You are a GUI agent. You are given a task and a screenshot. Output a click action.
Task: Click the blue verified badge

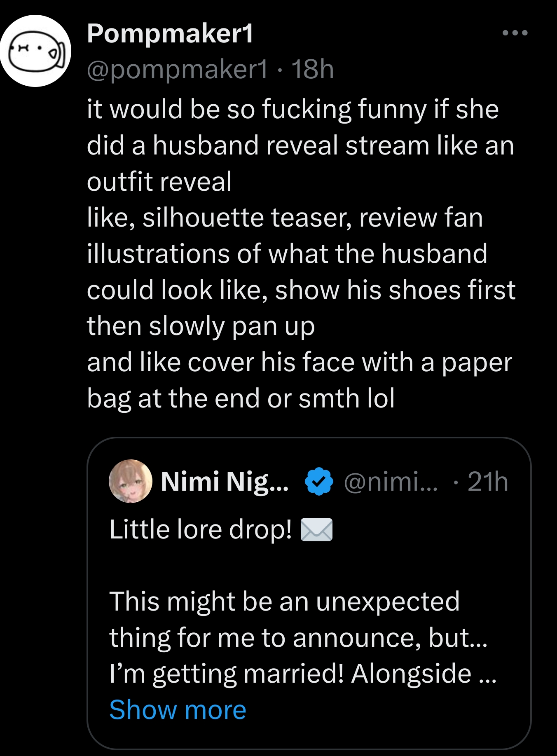pyautogui.click(x=318, y=481)
